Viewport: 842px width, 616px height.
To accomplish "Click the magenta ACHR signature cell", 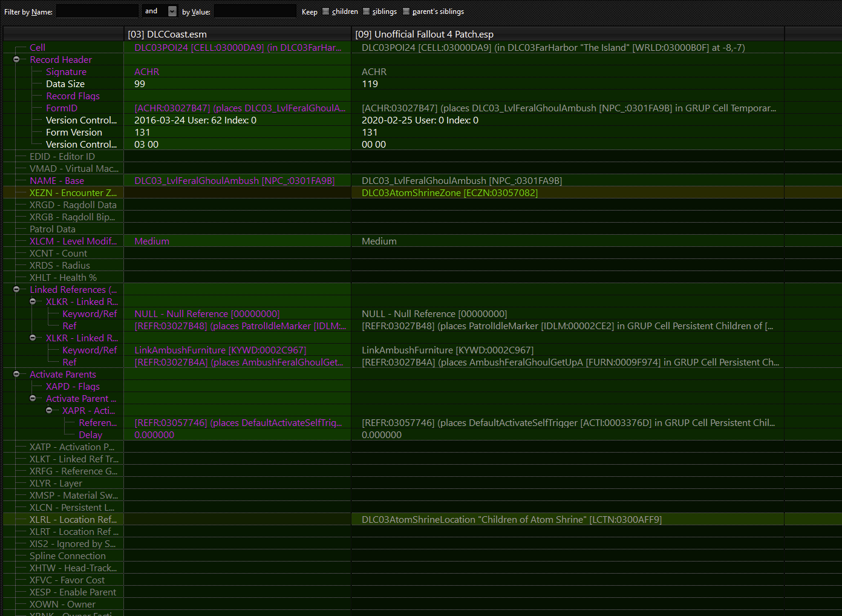I will tap(147, 71).
